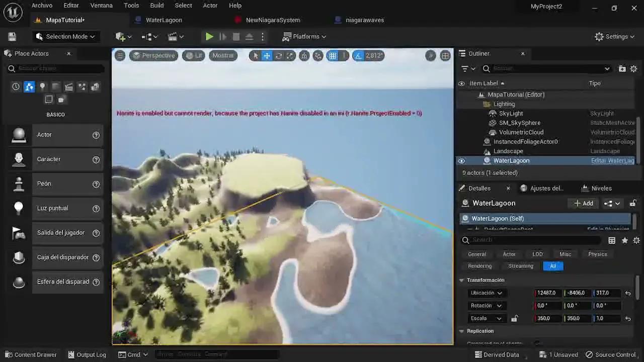The image size is (644, 362).
Task: Open the Cinematics toolbar icon
Action: click(174, 36)
